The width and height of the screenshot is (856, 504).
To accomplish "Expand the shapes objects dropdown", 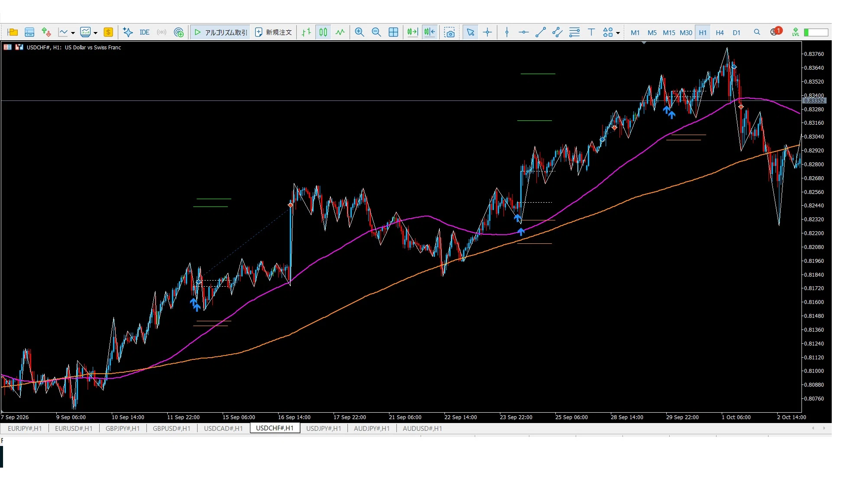I will pos(618,33).
